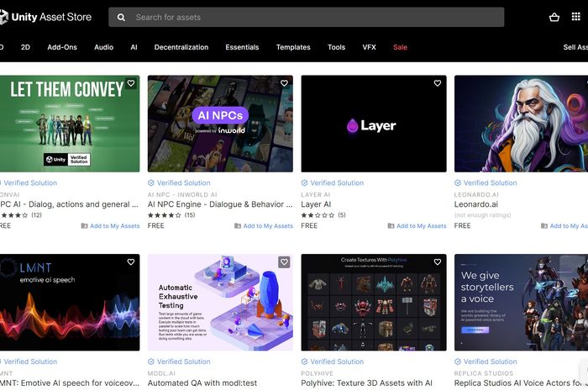Open the Templates category menu
Viewport: 588px width, 391px height.
(293, 47)
